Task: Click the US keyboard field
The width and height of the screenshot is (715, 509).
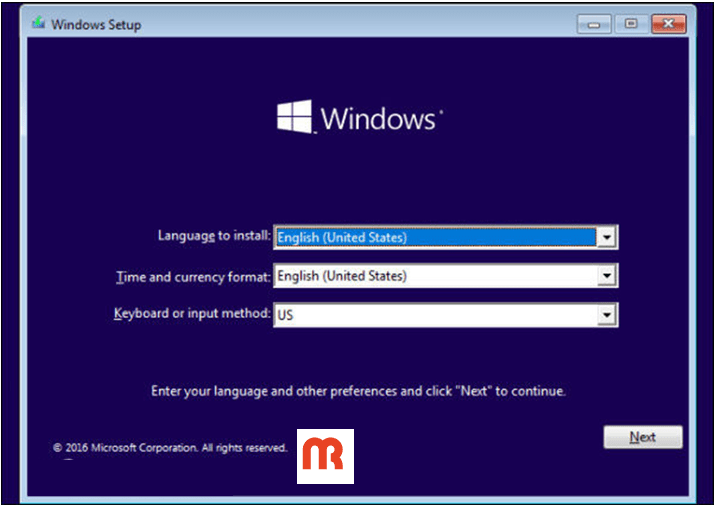Action: (x=446, y=315)
